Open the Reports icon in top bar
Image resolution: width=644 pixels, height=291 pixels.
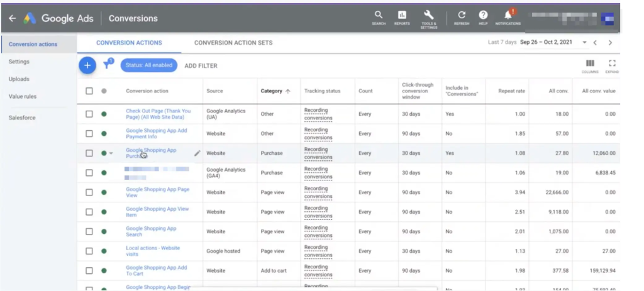[x=402, y=15]
